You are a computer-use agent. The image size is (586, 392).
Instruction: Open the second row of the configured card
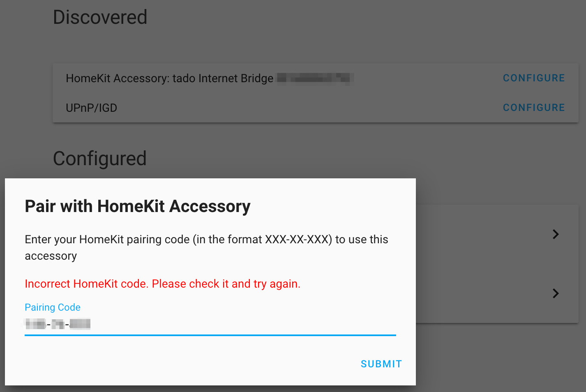click(497, 293)
